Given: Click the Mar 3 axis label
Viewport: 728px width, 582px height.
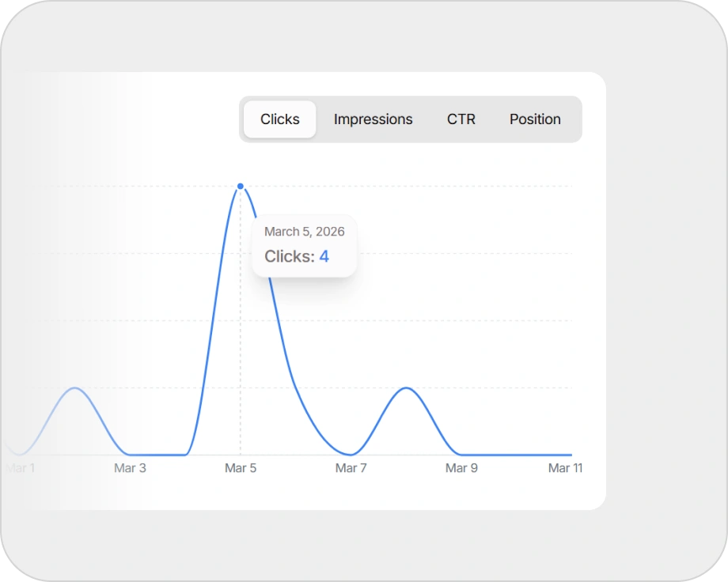Looking at the screenshot, I should pyautogui.click(x=130, y=468).
